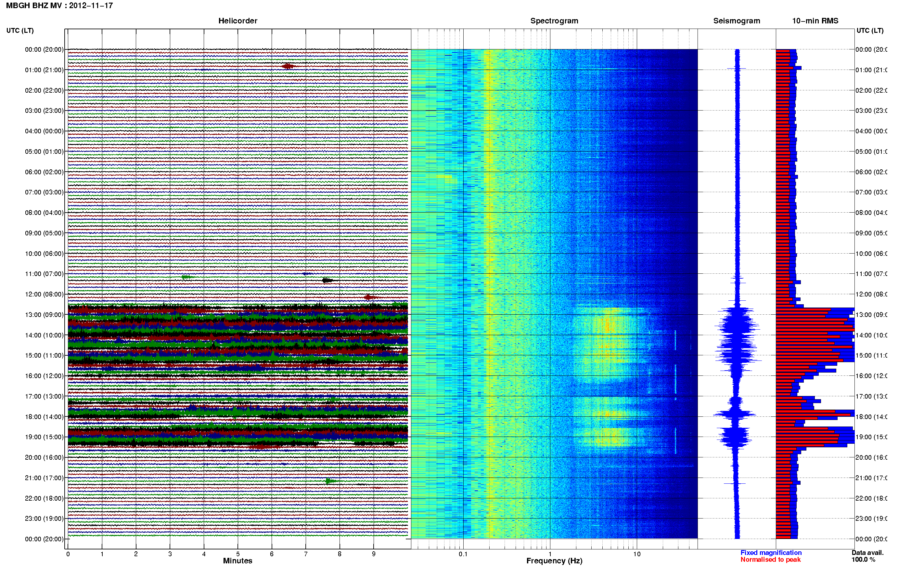Click the left '03:00 (23:00)' time label
Image resolution: width=924 pixels, height=578 pixels.
tap(44, 111)
